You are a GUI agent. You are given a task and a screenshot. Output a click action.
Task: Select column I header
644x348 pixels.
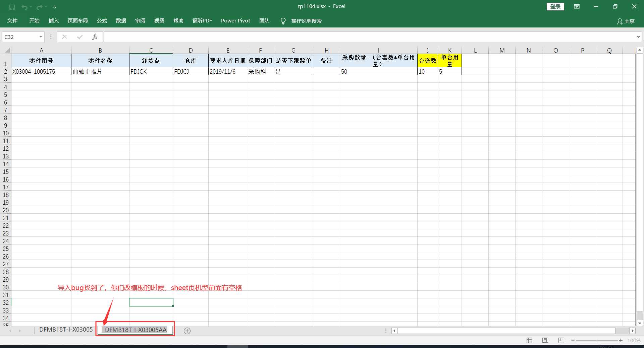378,50
